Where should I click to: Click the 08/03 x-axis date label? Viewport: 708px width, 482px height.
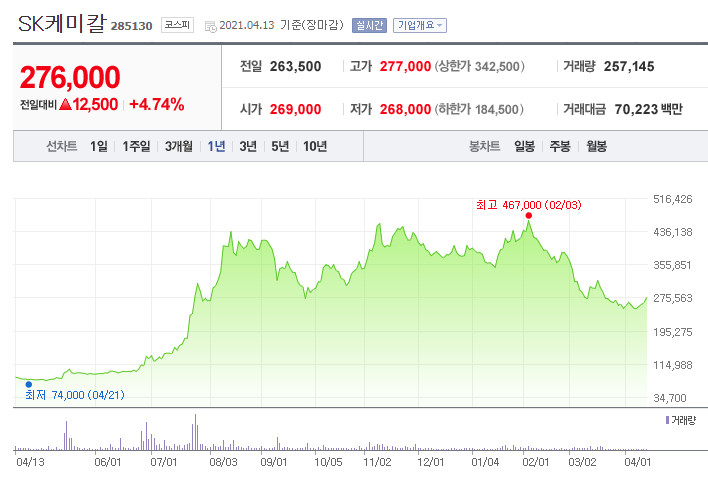pos(223,462)
